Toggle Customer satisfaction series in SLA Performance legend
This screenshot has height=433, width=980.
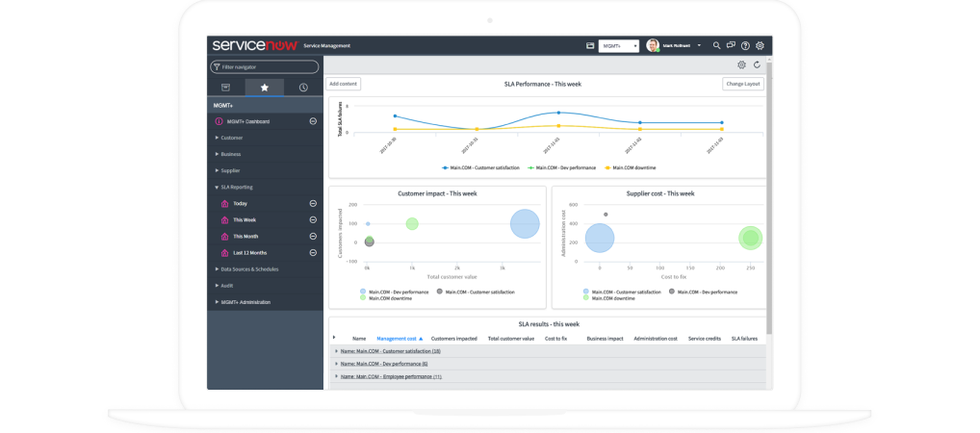tap(480, 167)
